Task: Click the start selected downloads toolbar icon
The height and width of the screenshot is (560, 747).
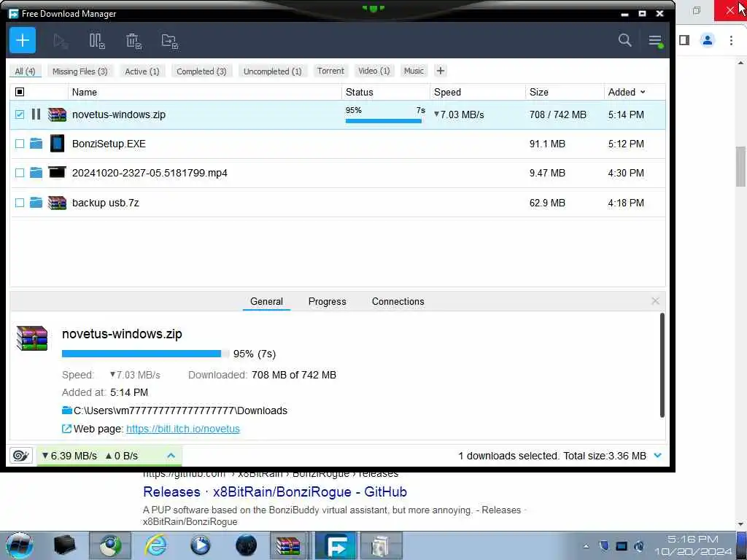Action: click(61, 41)
